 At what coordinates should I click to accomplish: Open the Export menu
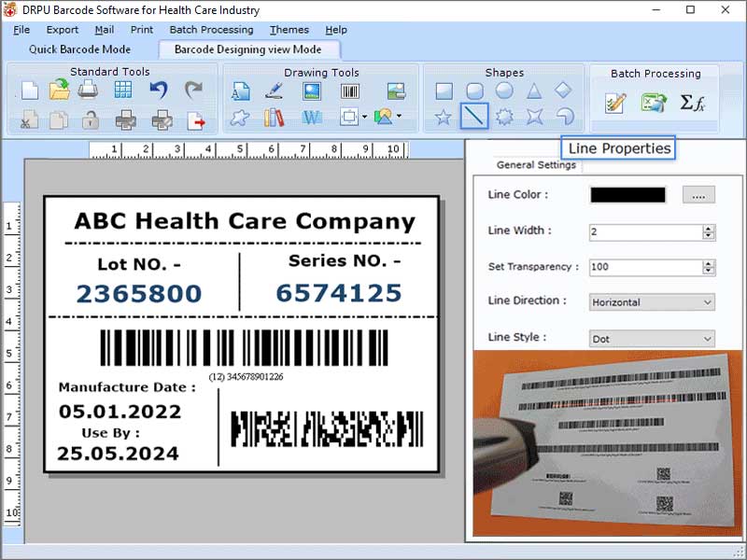tap(63, 30)
